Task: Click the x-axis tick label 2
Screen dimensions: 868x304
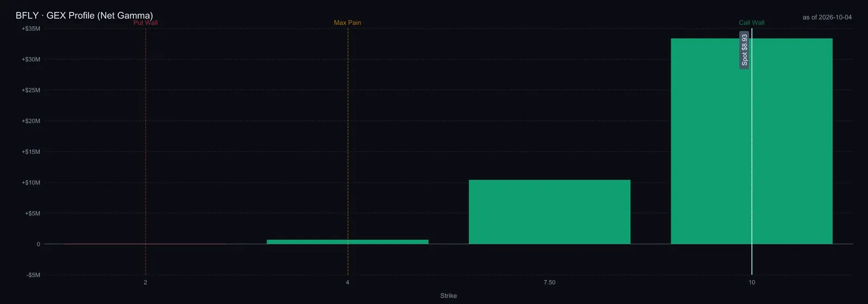Action: [145, 282]
